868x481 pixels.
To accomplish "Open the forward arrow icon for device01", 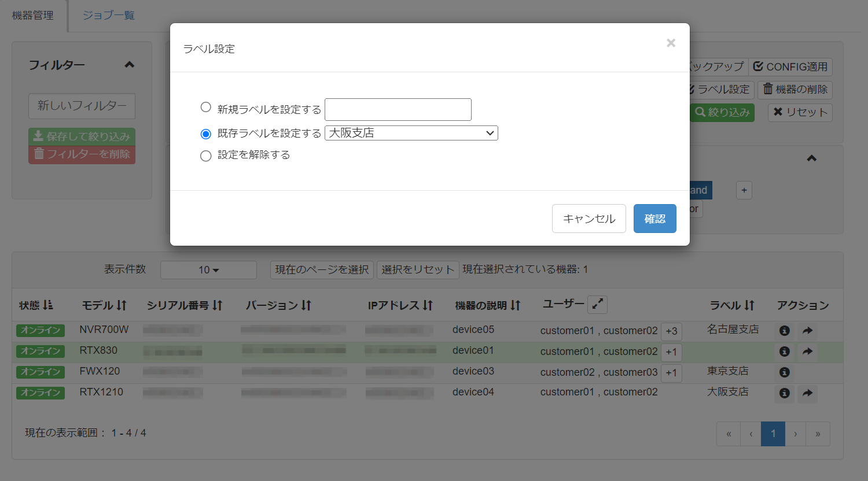I will click(x=807, y=351).
